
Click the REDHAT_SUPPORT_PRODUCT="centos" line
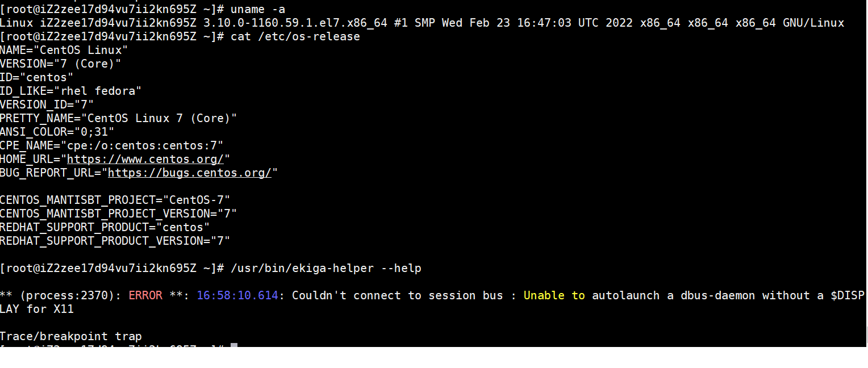[105, 227]
